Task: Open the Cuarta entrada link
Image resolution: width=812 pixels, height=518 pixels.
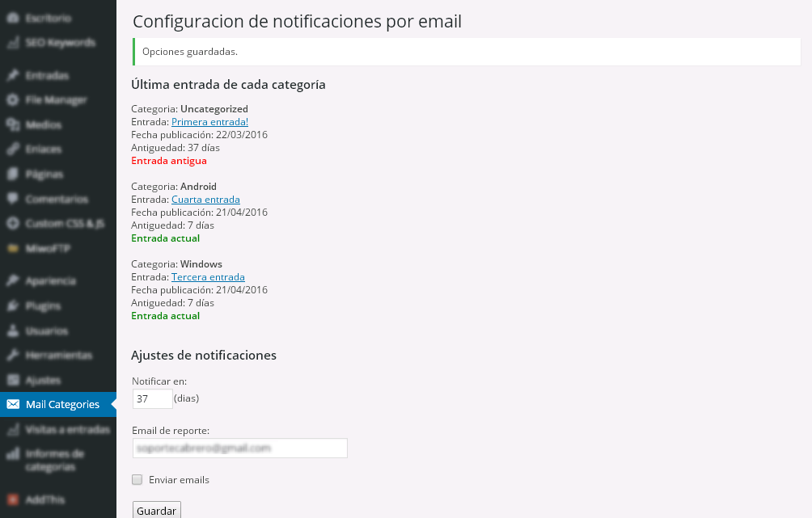Action: pos(205,200)
